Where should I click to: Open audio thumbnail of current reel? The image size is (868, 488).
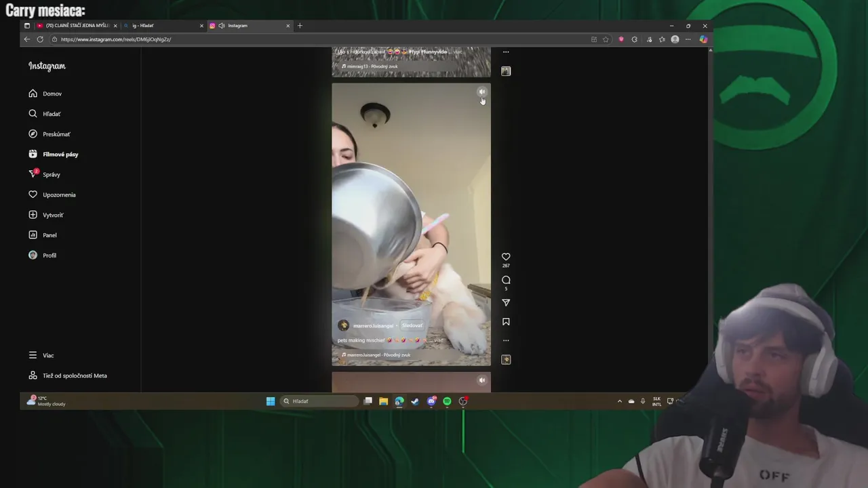coord(506,359)
